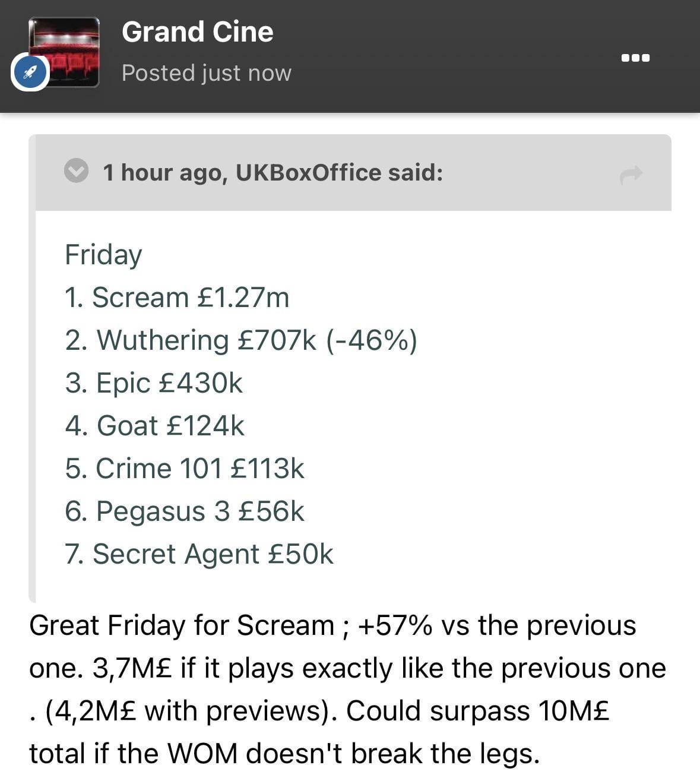Click the "1. Scream £1.27m" line
The height and width of the screenshot is (781, 700).
[177, 298]
